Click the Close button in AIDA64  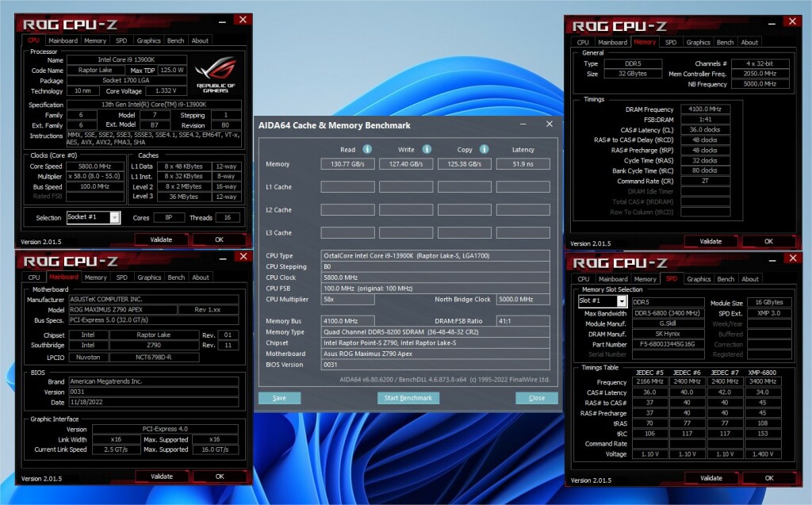[x=537, y=398]
